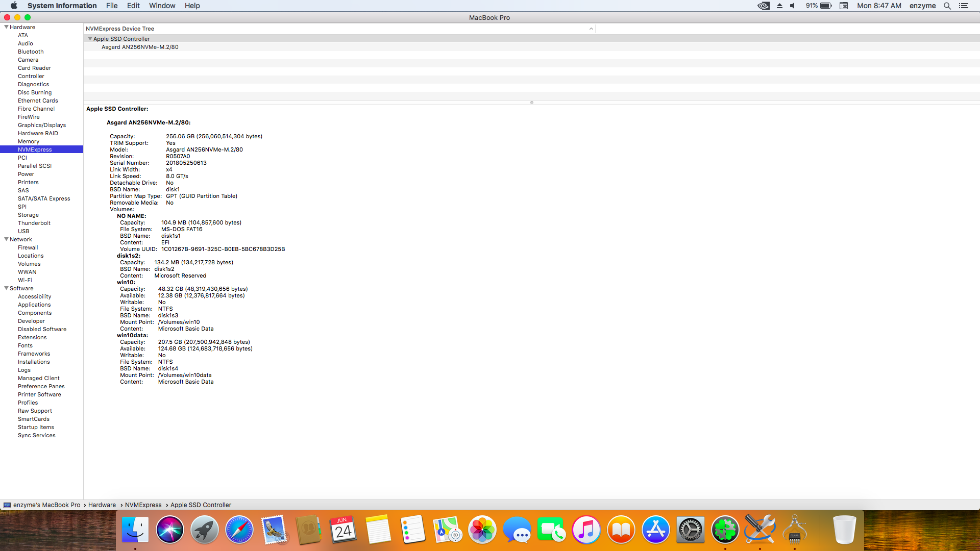Launch Siri from the dock
The image size is (980, 551).
(170, 530)
